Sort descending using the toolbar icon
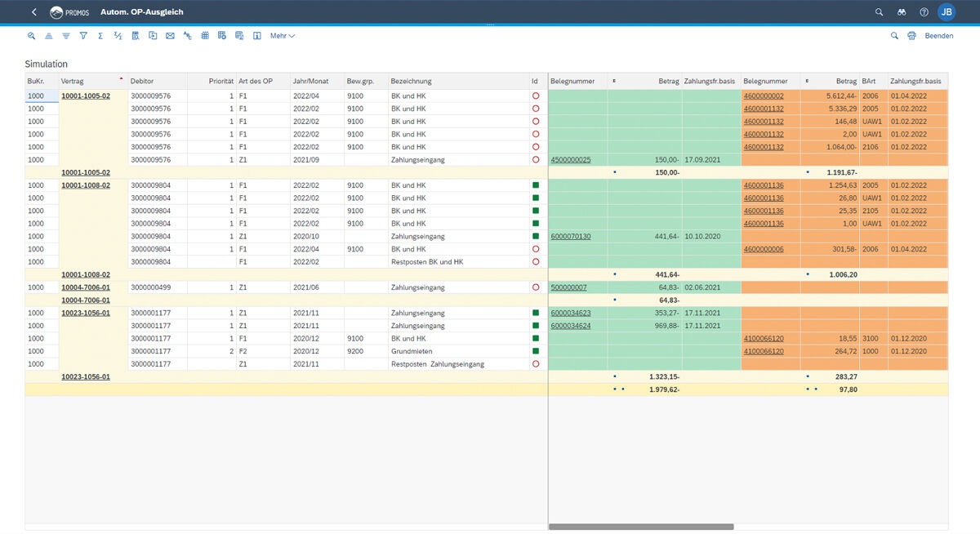 pyautogui.click(x=66, y=36)
